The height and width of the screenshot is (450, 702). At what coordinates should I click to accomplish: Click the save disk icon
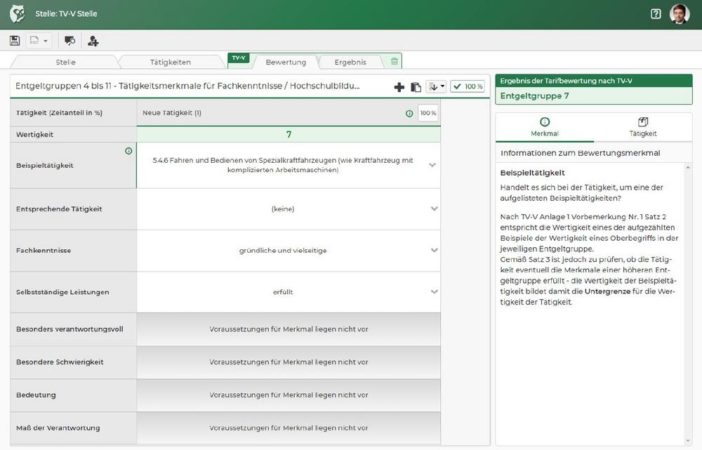(14, 40)
